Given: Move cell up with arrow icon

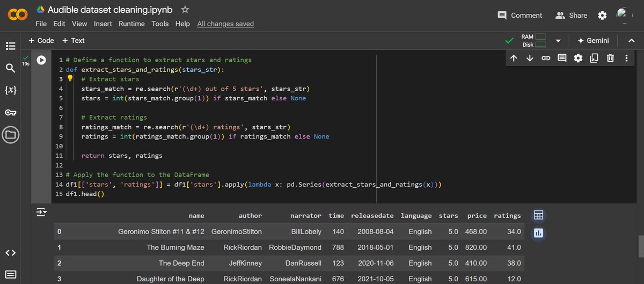Looking at the screenshot, I should 514,58.
